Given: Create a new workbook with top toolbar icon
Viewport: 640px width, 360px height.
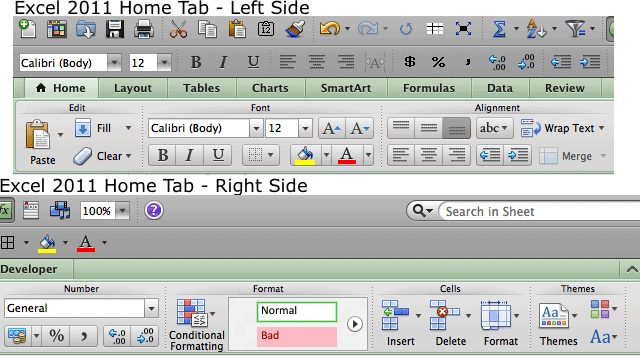Looking at the screenshot, I should (27, 29).
